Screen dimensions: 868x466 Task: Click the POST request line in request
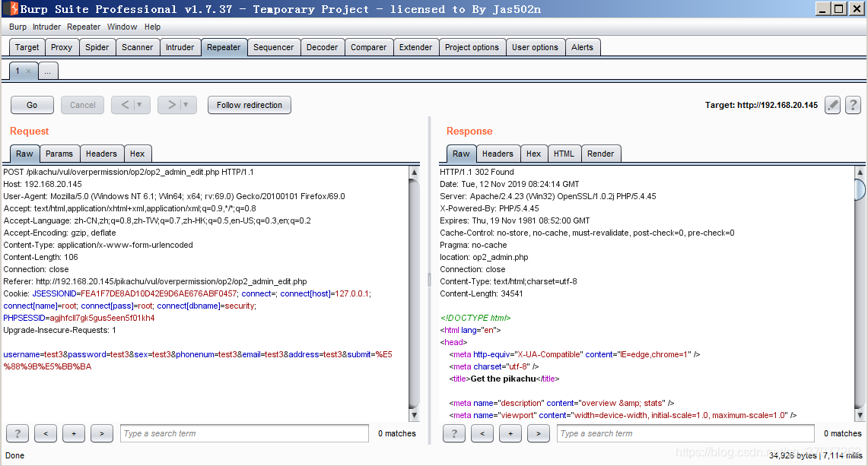tap(129, 172)
